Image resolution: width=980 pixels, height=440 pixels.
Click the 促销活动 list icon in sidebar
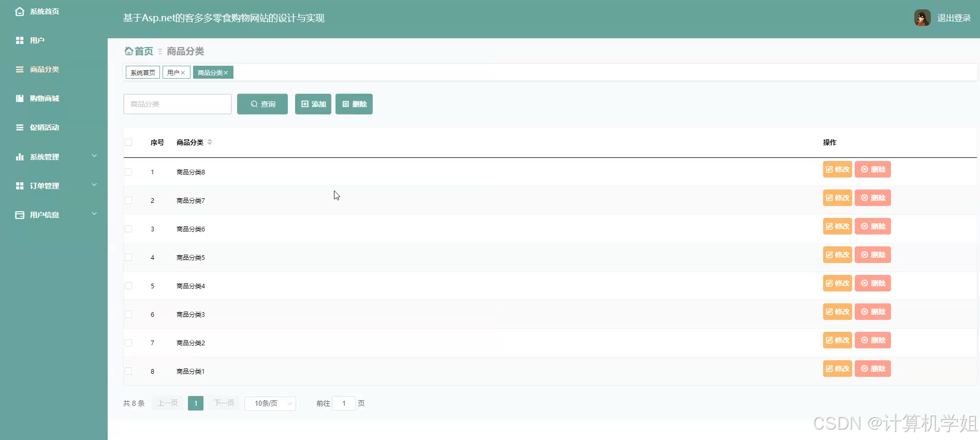click(20, 127)
